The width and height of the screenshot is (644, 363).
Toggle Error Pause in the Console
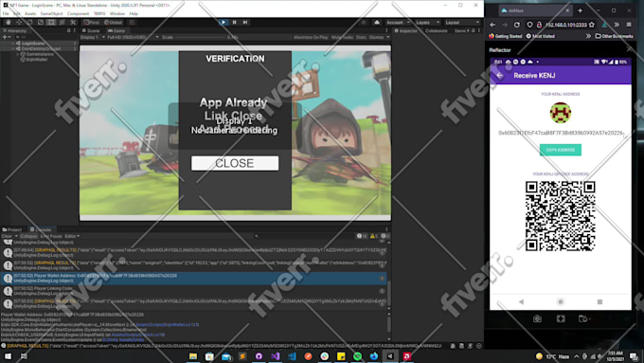[x=51, y=236]
